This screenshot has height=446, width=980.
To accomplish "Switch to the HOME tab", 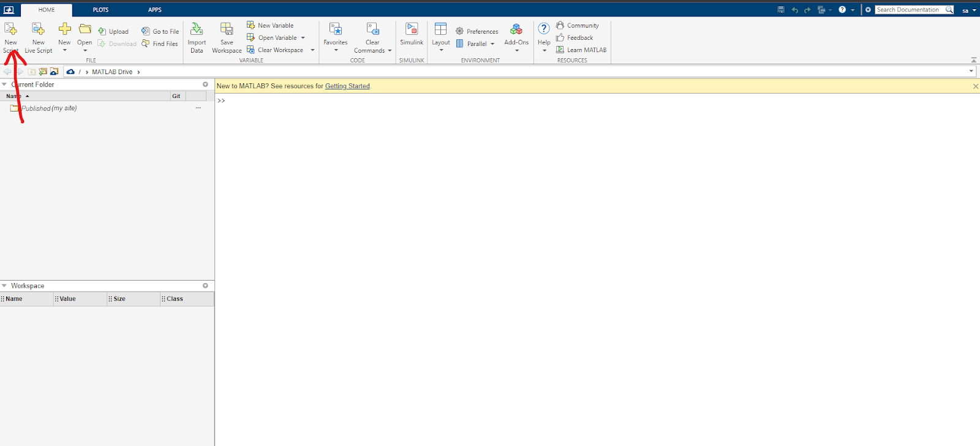I will point(47,10).
